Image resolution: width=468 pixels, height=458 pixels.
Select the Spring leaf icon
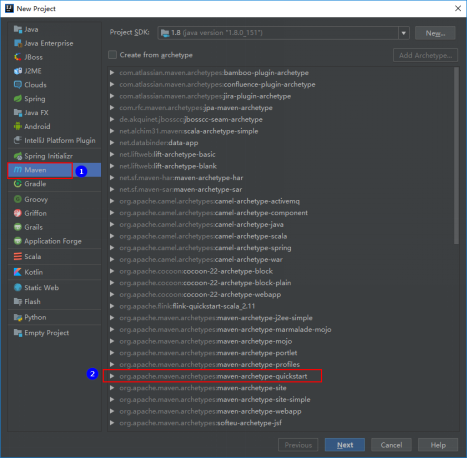click(x=18, y=99)
